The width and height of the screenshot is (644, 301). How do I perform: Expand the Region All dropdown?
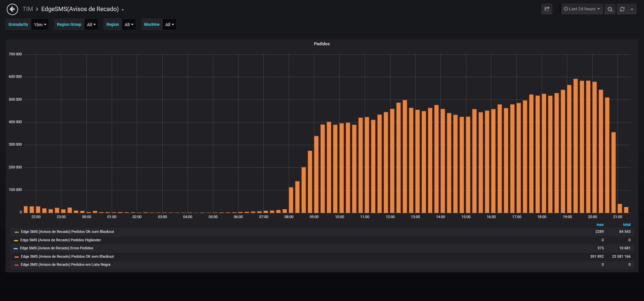pos(129,24)
